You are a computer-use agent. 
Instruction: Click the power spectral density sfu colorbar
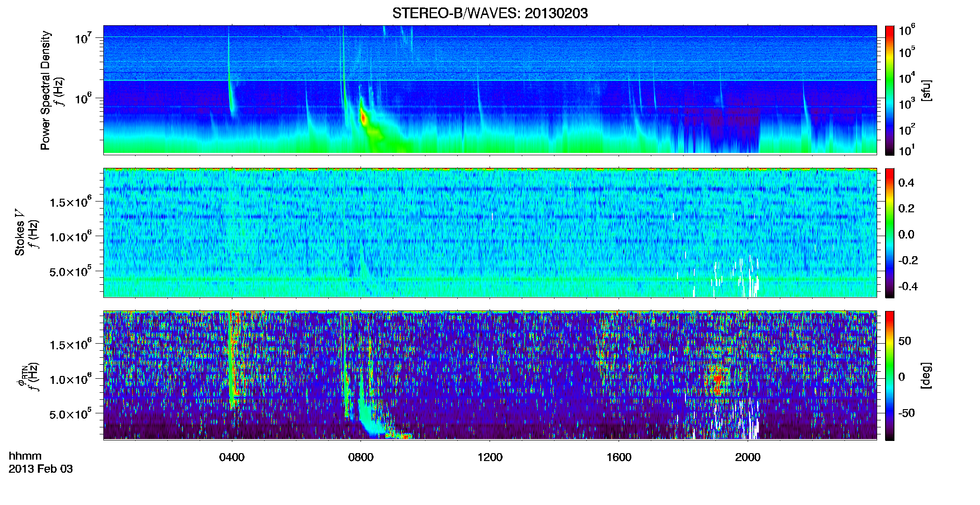pyautogui.click(x=889, y=90)
